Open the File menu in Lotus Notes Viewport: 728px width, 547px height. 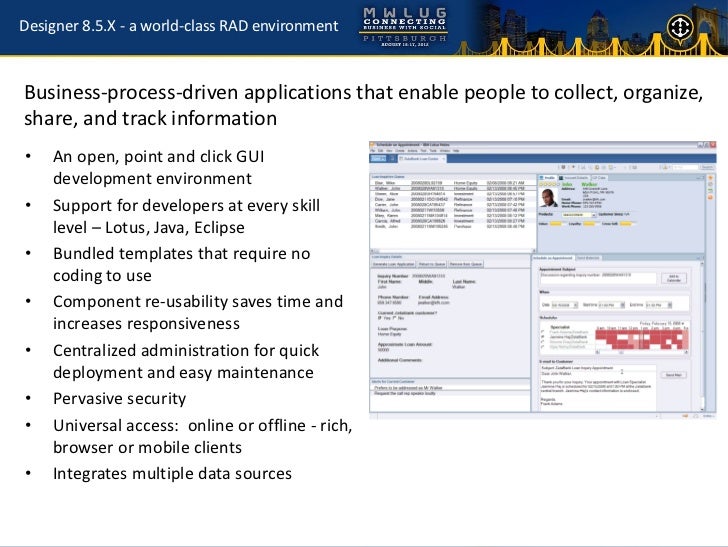click(x=372, y=151)
